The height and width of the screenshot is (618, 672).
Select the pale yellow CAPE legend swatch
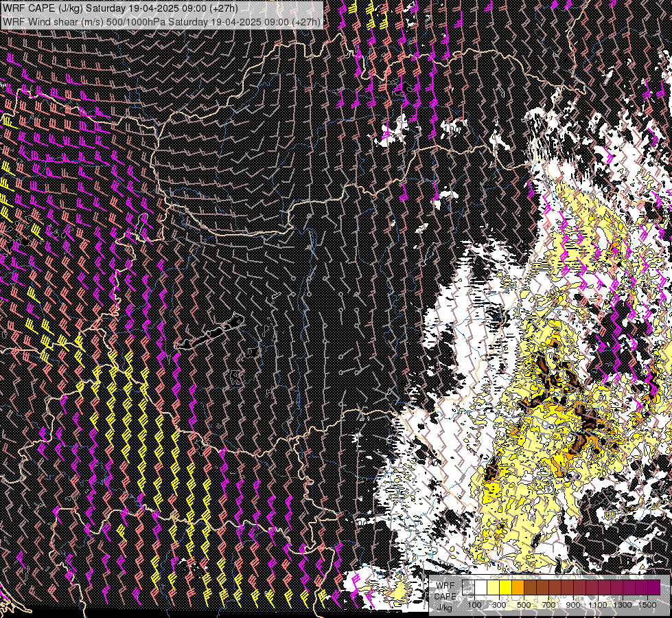tap(494, 587)
